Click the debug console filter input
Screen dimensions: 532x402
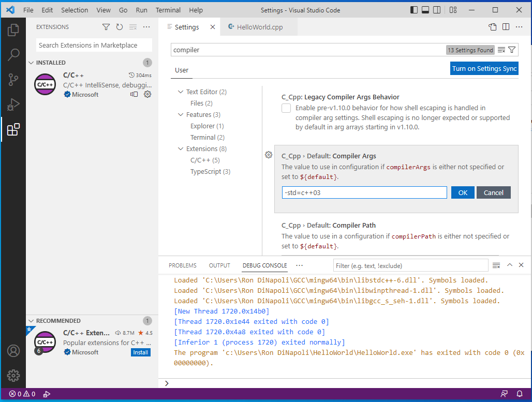(410, 265)
